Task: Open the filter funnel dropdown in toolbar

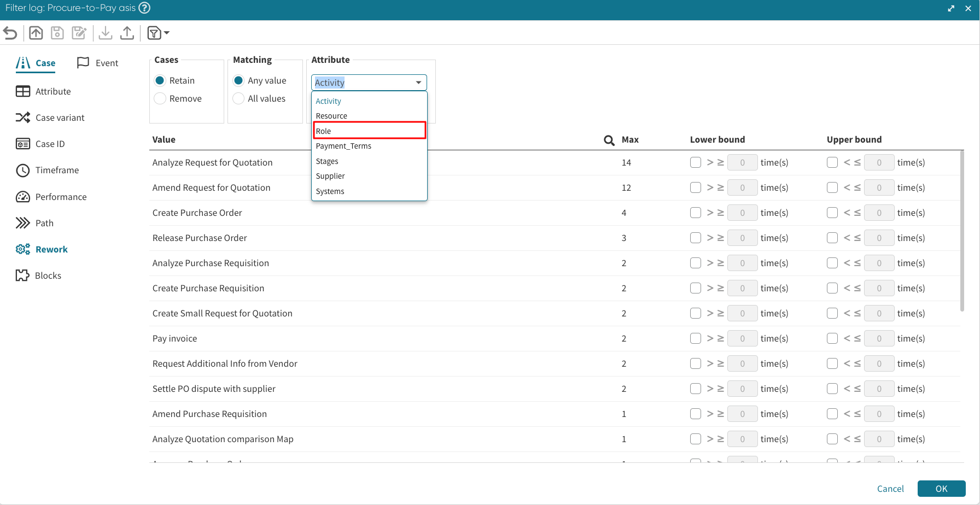Action: [x=158, y=33]
